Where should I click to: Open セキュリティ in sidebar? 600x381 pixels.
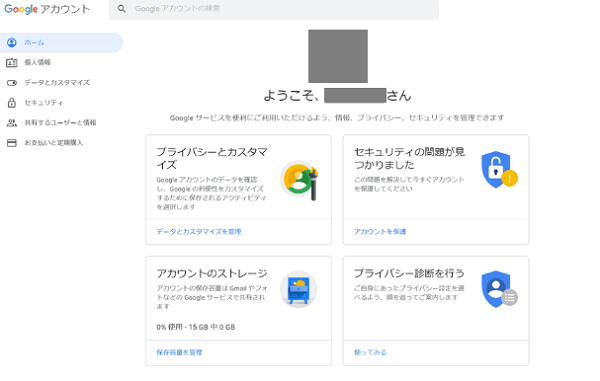[44, 103]
